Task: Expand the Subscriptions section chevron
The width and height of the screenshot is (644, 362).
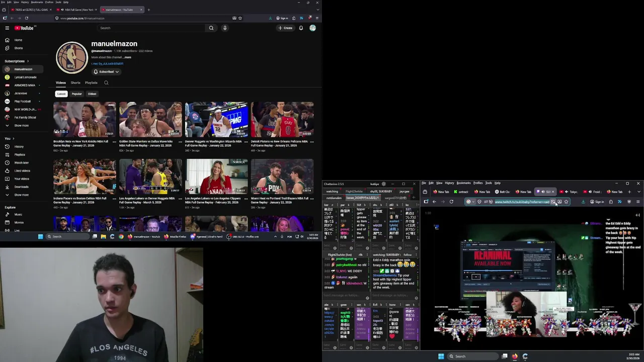Action: (x=28, y=61)
